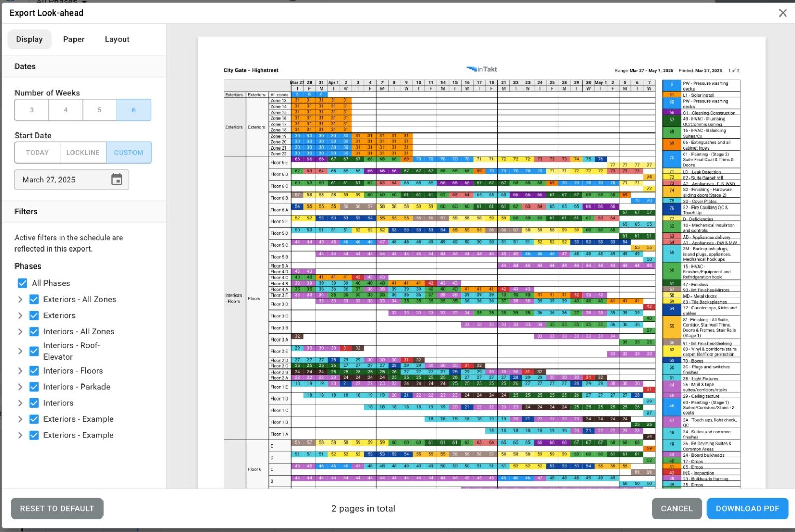Close the Export Look-ahead dialog
The height and width of the screenshot is (532, 795).
click(x=783, y=13)
